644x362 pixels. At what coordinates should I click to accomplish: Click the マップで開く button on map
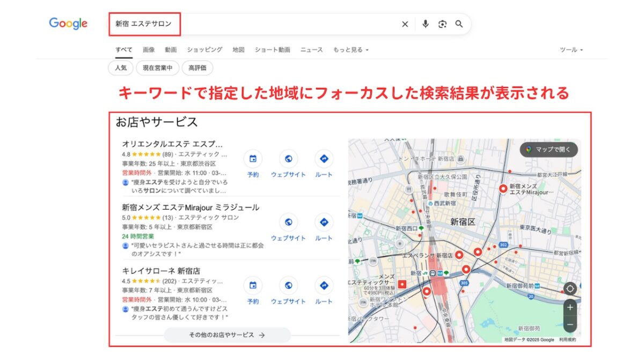[x=549, y=150]
